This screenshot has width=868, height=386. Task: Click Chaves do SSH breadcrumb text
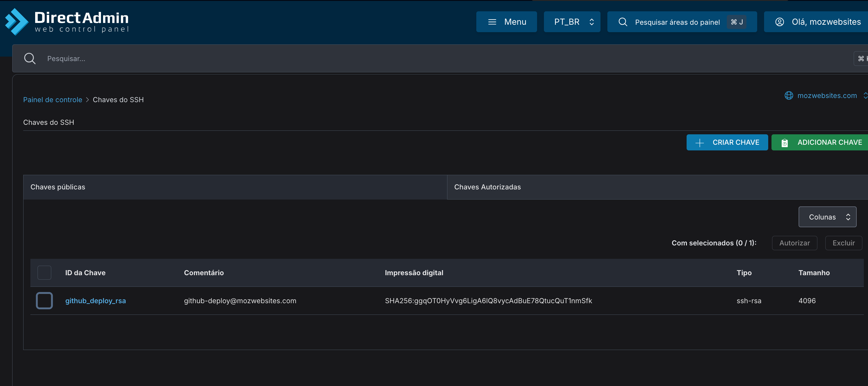tap(118, 100)
